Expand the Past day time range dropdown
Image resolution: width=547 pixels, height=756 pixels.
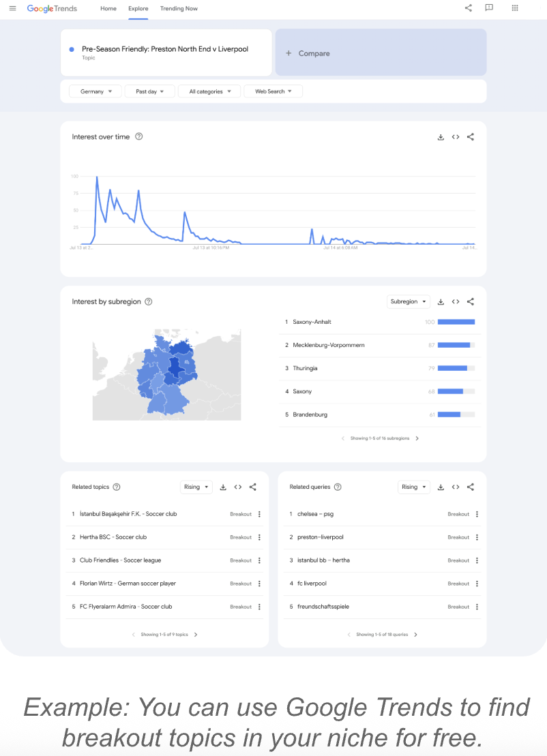150,91
